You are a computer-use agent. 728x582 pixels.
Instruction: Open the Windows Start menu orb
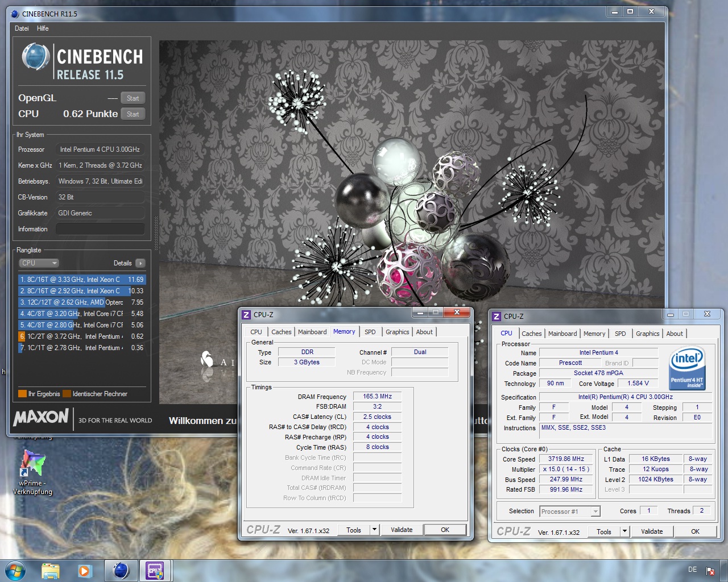(15, 571)
